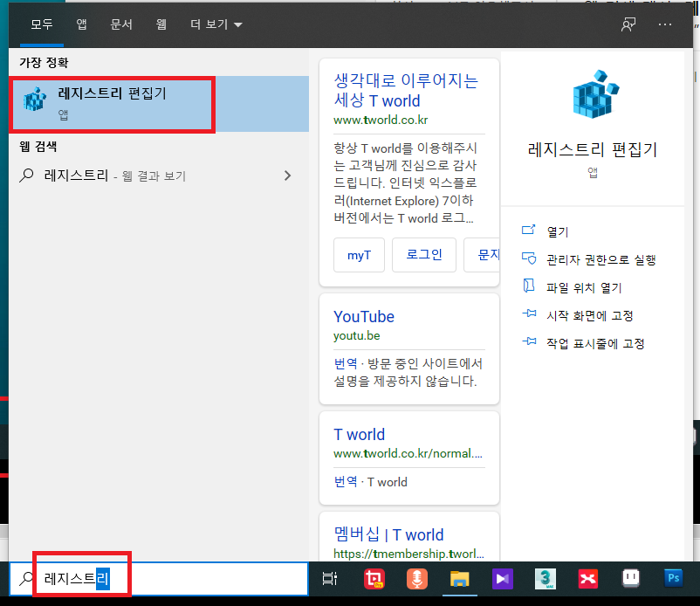The height and width of the screenshot is (606, 700).
Task: Choose 관리자 권한으로 실행
Action: pos(600,260)
